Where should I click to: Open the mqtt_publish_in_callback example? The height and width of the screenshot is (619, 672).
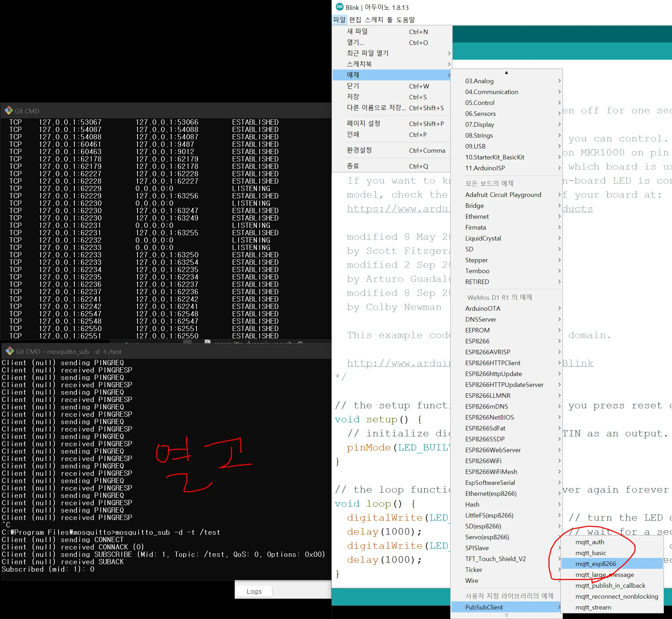tap(612, 586)
